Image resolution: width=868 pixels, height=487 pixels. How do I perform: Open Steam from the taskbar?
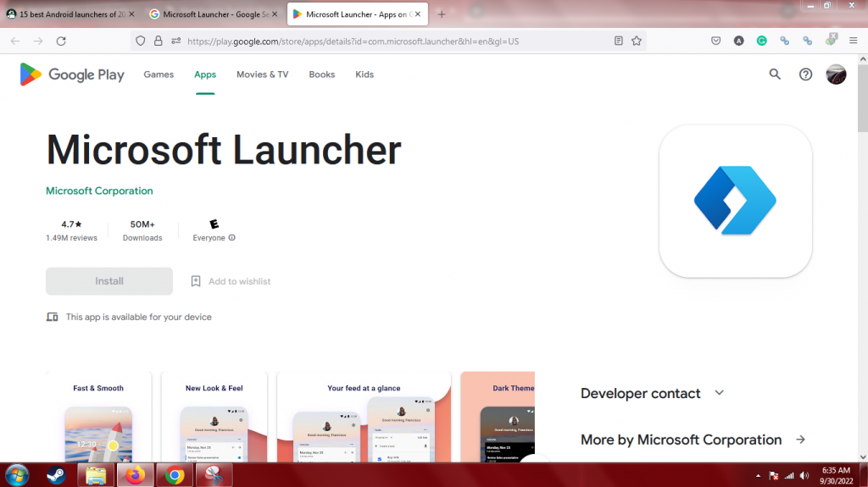(x=56, y=475)
